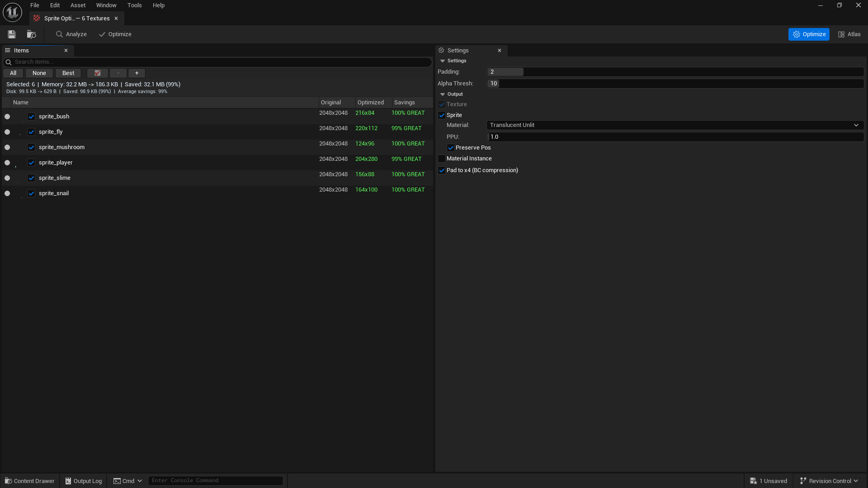Open the Output Log panel
Viewport: 868px width, 488px height.
coord(84,481)
